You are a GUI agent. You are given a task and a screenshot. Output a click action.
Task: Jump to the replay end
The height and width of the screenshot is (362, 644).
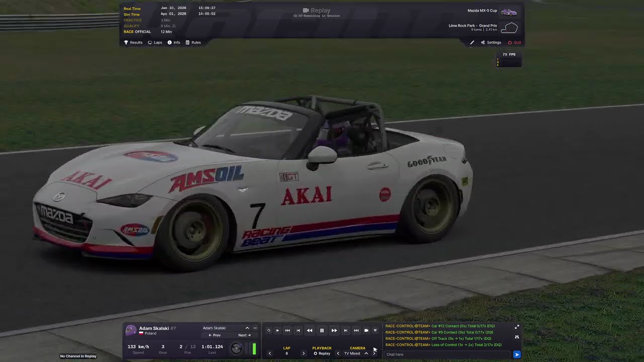click(x=356, y=330)
